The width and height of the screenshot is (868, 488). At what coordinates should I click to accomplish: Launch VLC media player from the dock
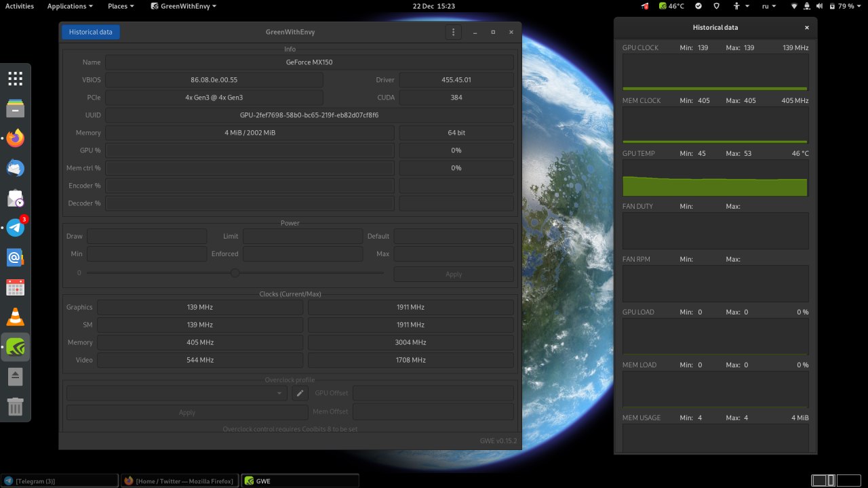16,317
